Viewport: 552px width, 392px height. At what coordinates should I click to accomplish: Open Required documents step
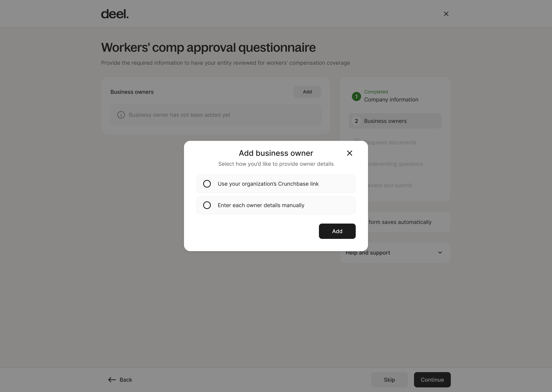click(392, 142)
